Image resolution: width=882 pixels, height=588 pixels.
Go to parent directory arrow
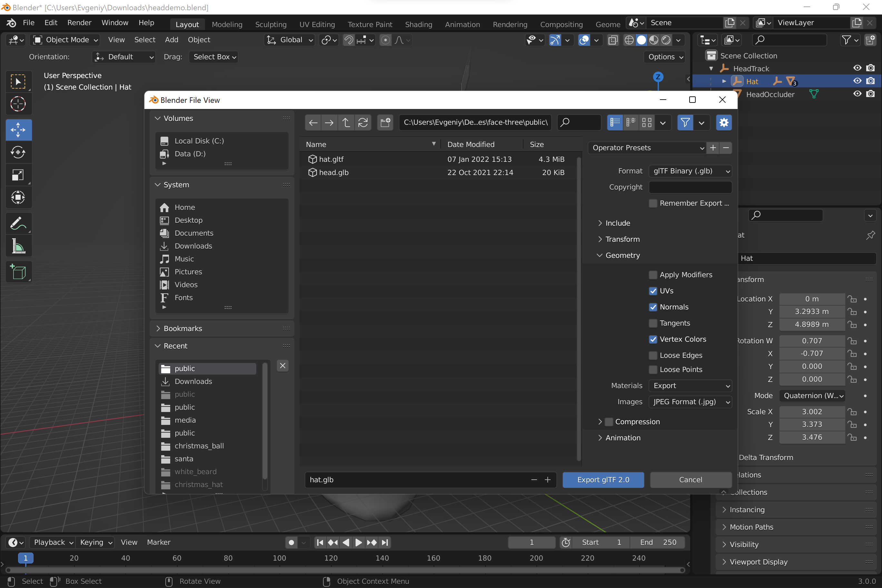coord(346,122)
